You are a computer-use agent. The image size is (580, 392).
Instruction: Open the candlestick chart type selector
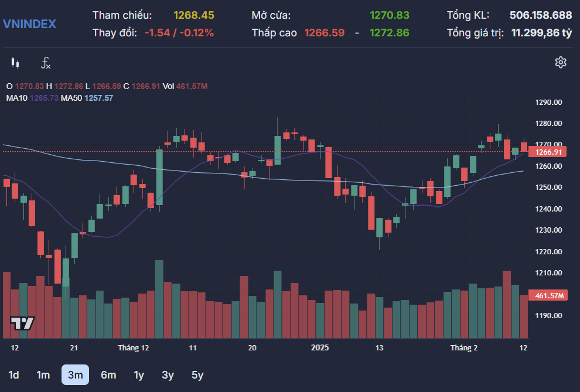[15, 63]
